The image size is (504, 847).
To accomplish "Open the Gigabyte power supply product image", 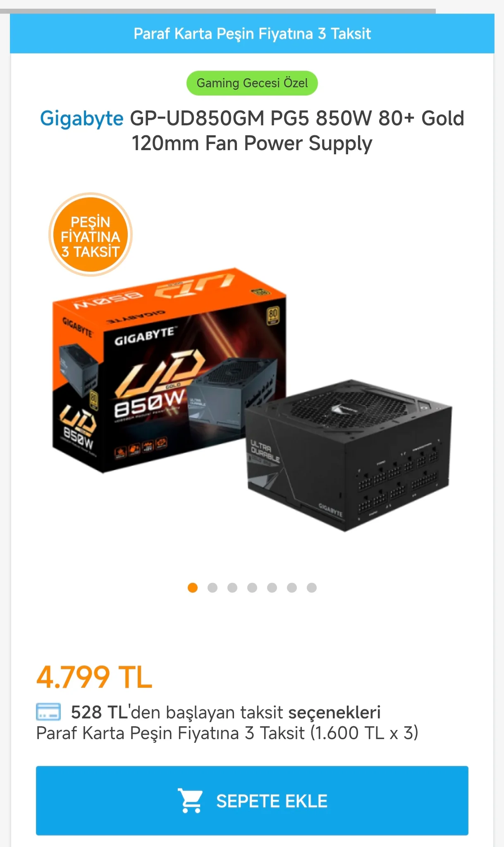I will point(252,399).
